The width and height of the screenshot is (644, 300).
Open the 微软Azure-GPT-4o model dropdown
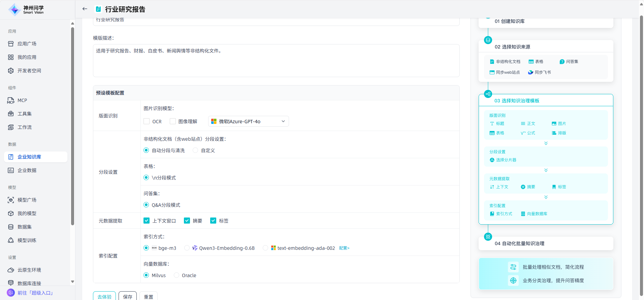click(x=248, y=121)
